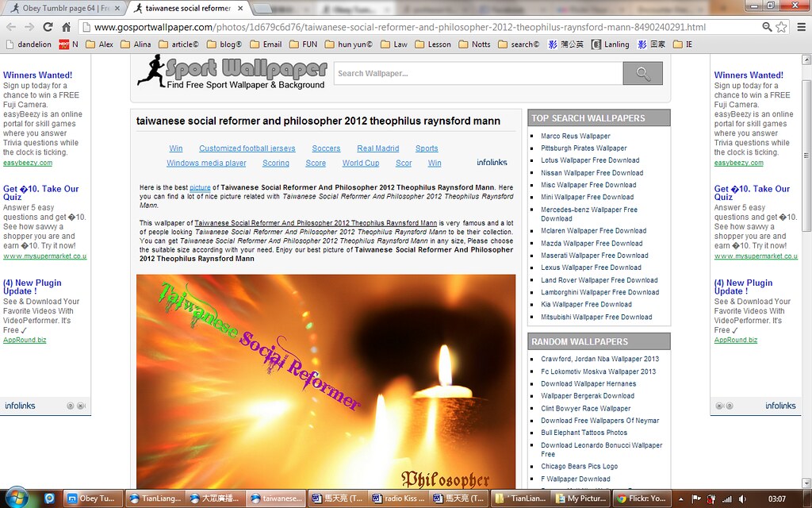
Task: Follow the Real Madrid link
Action: 377,148
